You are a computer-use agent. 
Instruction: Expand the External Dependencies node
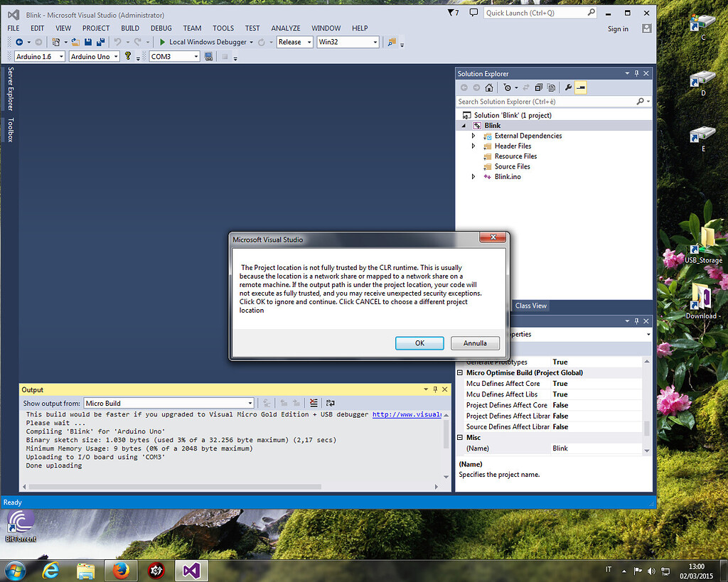click(473, 136)
